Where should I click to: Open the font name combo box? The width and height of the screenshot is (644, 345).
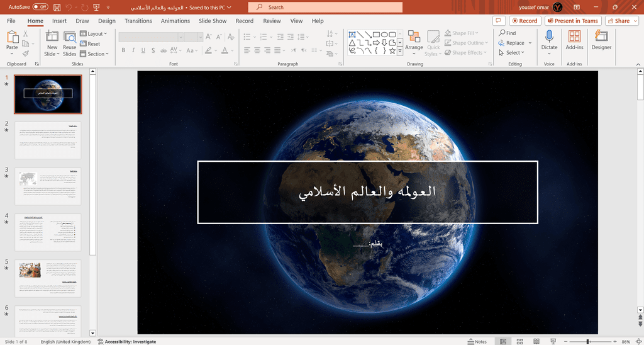pos(151,37)
